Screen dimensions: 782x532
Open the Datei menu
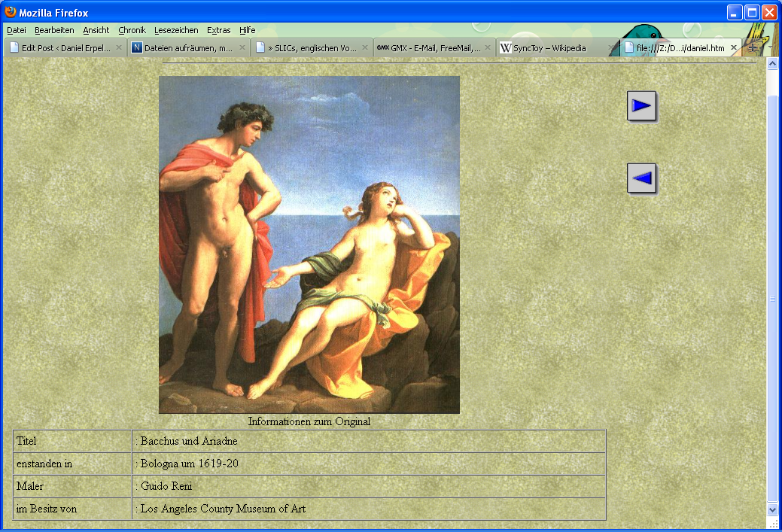pos(17,30)
